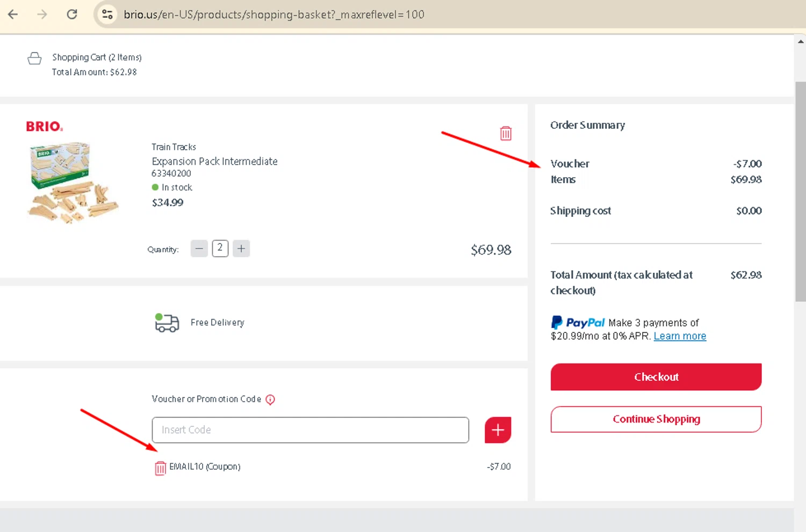The image size is (806, 532).
Task: Click the PayPal logo
Action: pyautogui.click(x=578, y=323)
